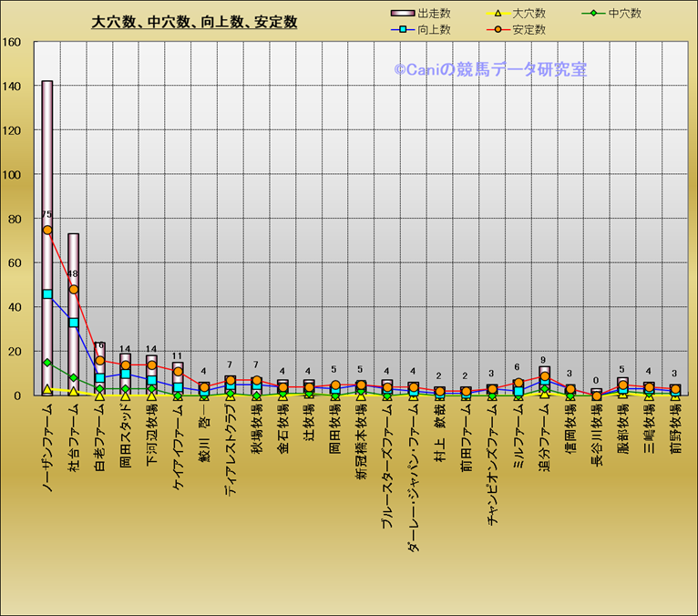Click the cyan 向上数 marker for 社台ファーム

coord(74,323)
